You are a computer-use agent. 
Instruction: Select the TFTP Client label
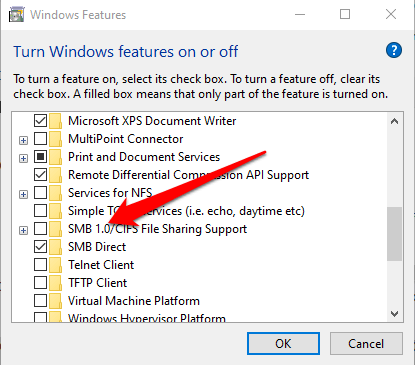coord(98,283)
